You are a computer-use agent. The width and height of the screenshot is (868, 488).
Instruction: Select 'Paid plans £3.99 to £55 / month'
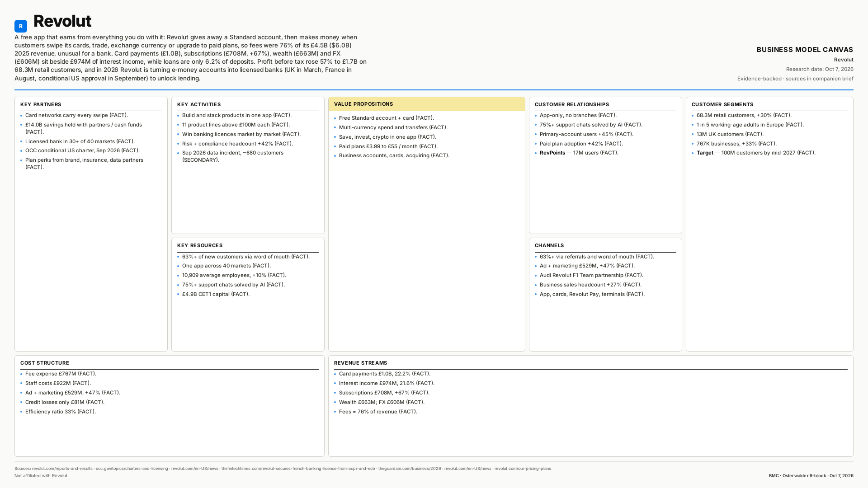388,146
